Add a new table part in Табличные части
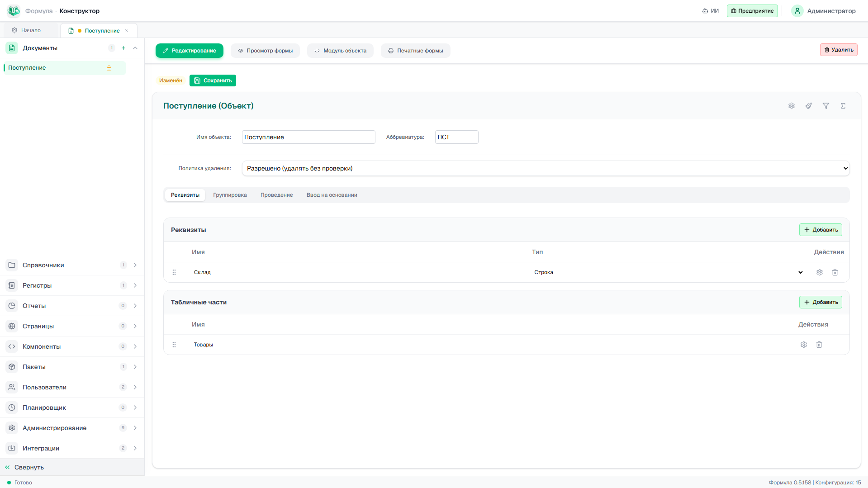 (821, 302)
